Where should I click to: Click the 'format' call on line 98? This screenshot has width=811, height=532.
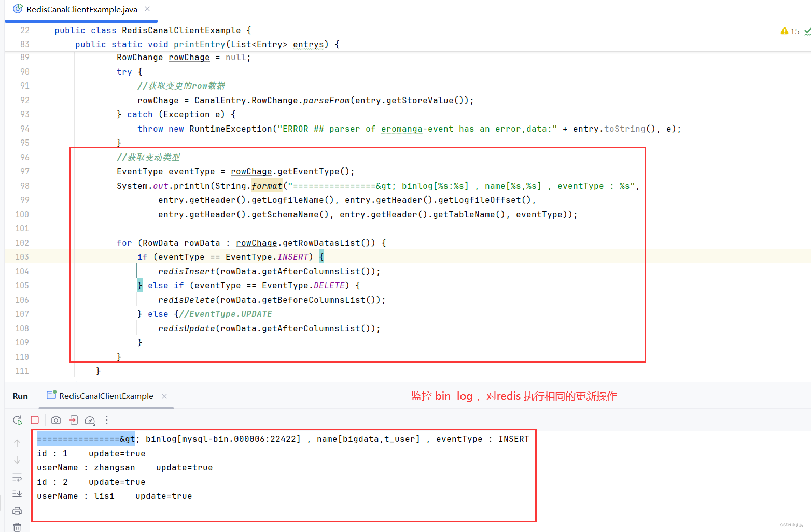click(267, 186)
